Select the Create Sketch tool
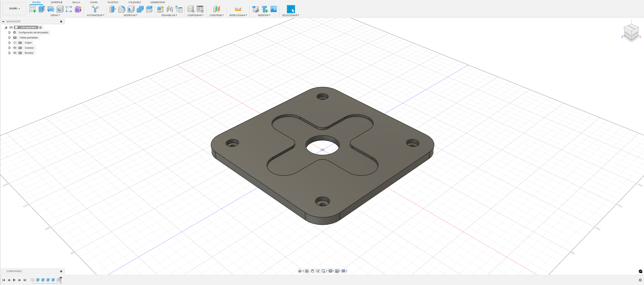 click(x=32, y=9)
